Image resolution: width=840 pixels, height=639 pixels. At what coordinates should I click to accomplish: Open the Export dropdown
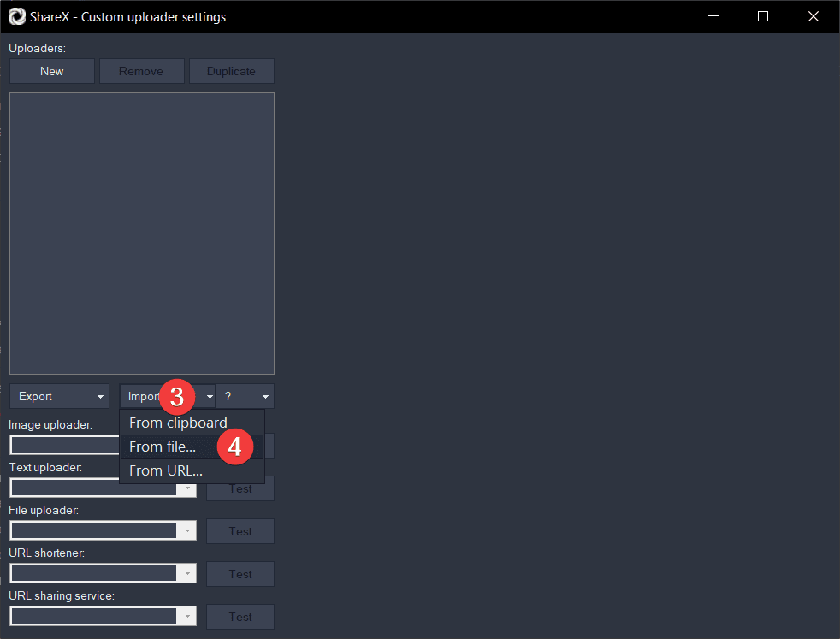pyautogui.click(x=59, y=396)
